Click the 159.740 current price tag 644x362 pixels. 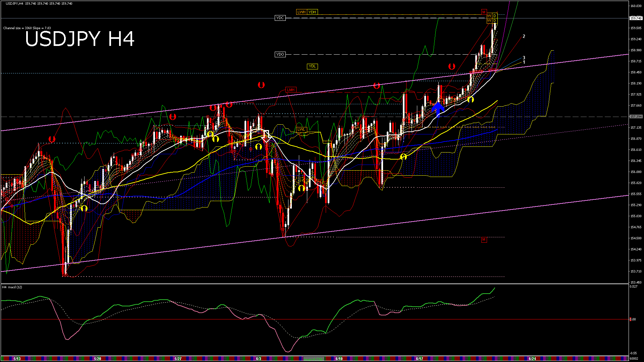click(636, 18)
